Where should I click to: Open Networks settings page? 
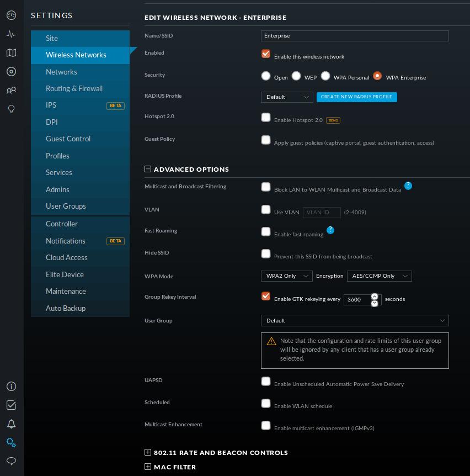(80, 72)
